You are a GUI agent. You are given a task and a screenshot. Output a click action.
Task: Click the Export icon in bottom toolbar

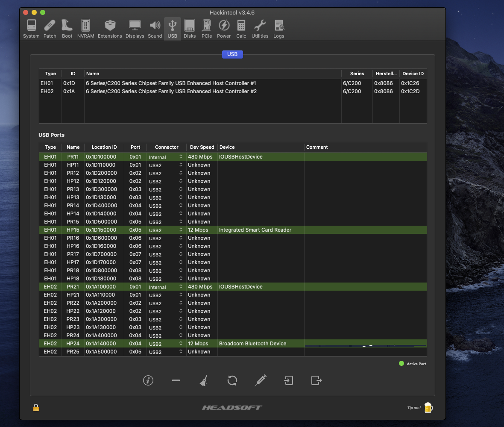[316, 380]
